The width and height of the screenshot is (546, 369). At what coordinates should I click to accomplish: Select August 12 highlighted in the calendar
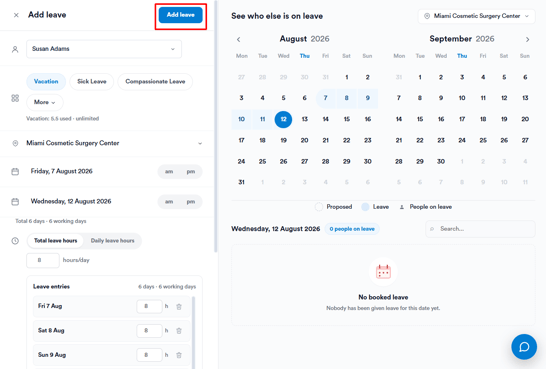tap(283, 119)
